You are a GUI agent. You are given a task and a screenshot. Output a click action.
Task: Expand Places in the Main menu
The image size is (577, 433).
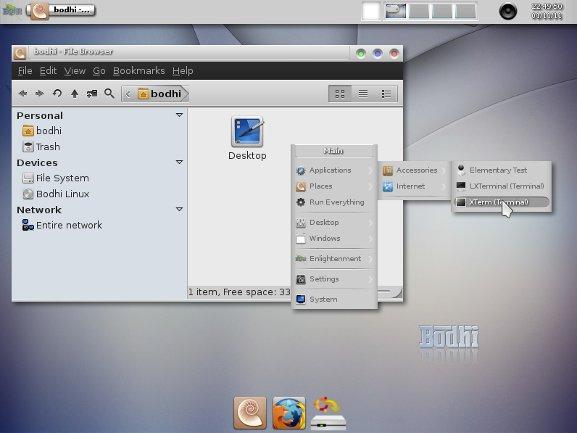click(334, 186)
